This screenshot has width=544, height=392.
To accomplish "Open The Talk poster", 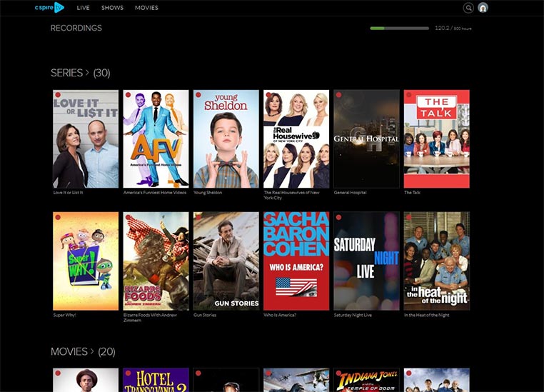I will click(x=437, y=139).
